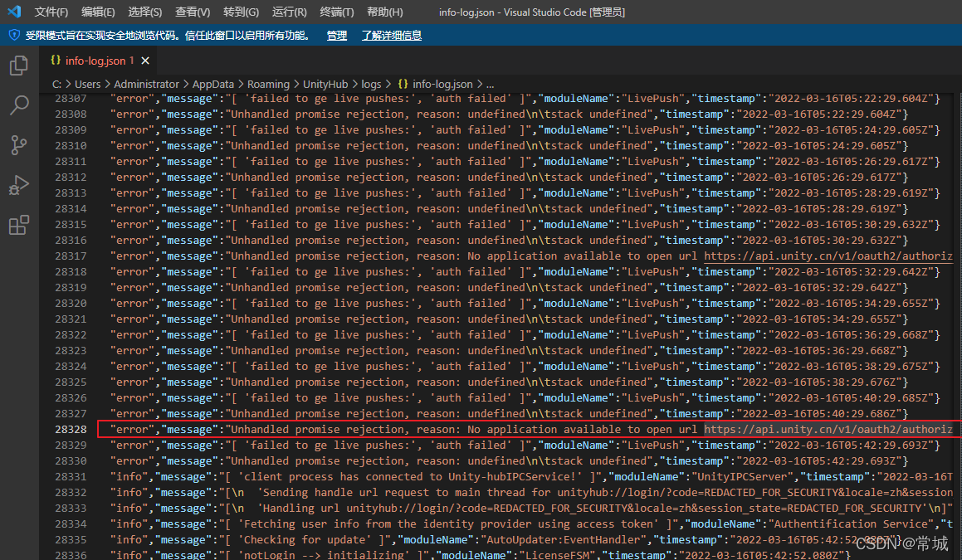Click the C: breadcrumb segment
Viewport: 962px width, 560px height.
[x=56, y=84]
